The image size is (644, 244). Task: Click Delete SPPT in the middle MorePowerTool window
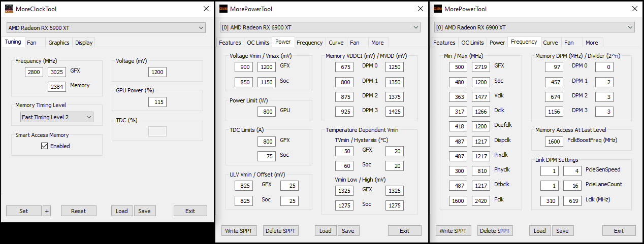tap(281, 231)
